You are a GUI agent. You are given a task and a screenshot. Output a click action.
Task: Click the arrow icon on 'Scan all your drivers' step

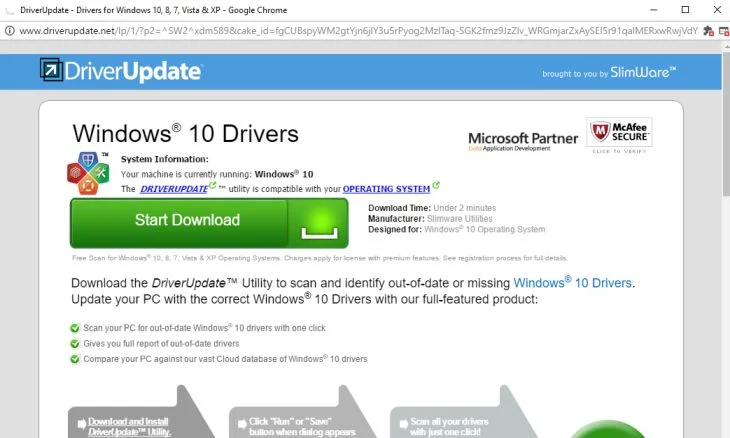click(x=404, y=424)
